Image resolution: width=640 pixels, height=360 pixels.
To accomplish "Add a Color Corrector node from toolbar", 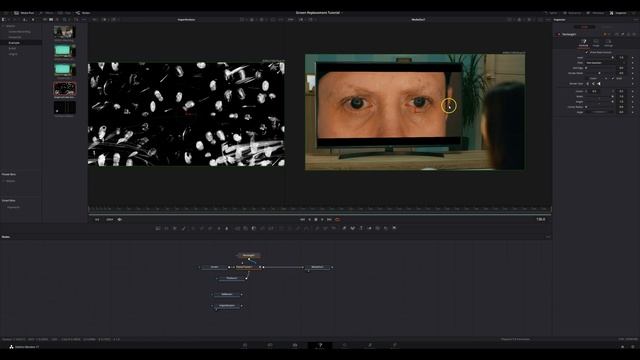I will point(193,228).
